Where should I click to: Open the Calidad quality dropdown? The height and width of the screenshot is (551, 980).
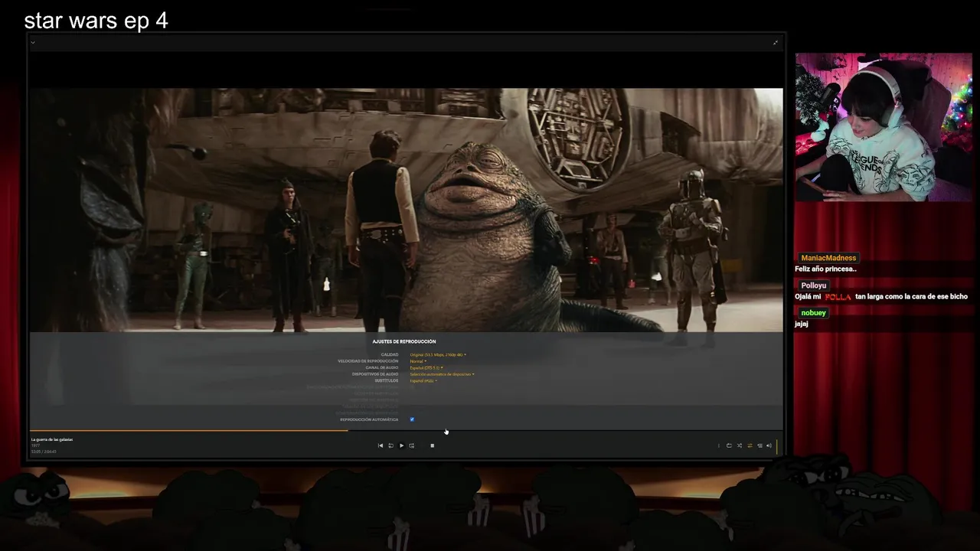(x=438, y=354)
